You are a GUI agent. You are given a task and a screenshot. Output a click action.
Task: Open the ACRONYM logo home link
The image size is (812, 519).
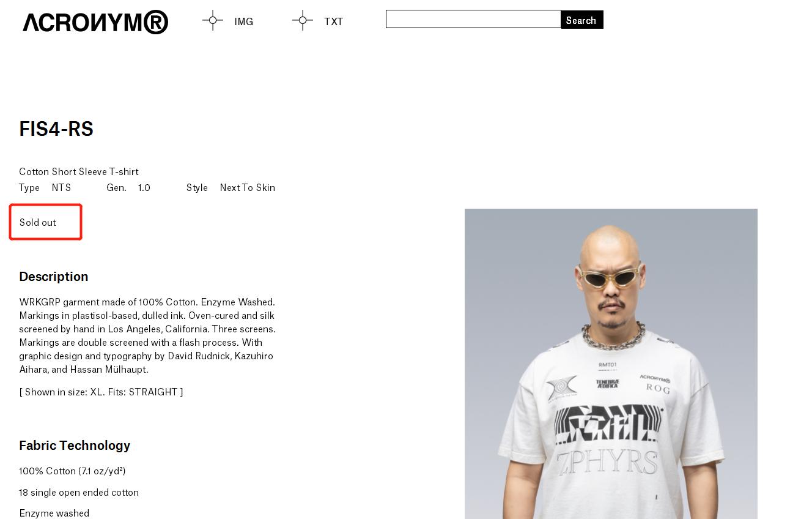[95, 22]
